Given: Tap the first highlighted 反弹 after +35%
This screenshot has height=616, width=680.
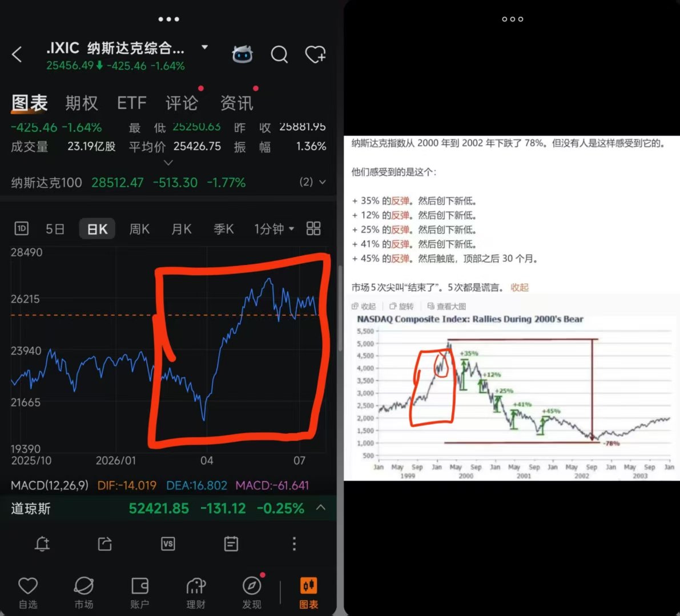Looking at the screenshot, I should [400, 201].
